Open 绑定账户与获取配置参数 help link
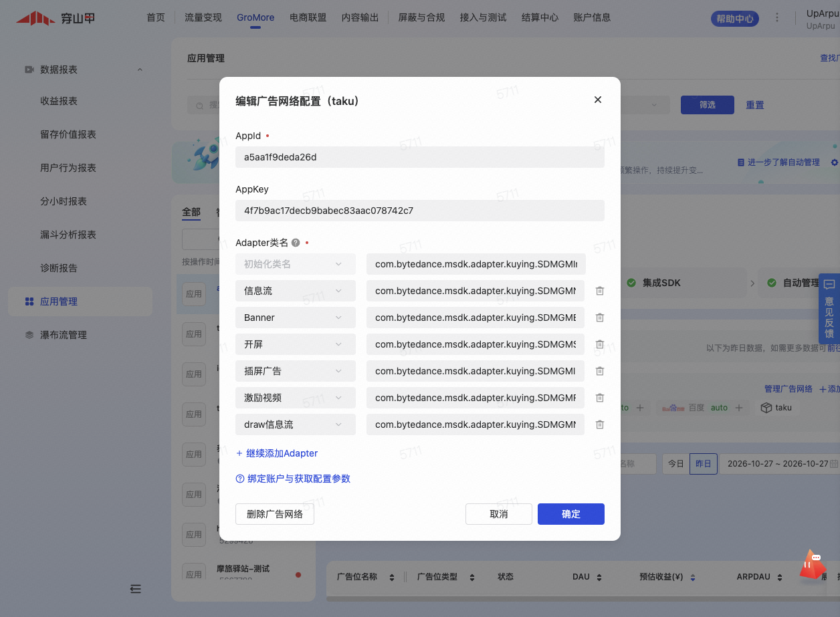This screenshot has height=617, width=840. click(x=293, y=479)
